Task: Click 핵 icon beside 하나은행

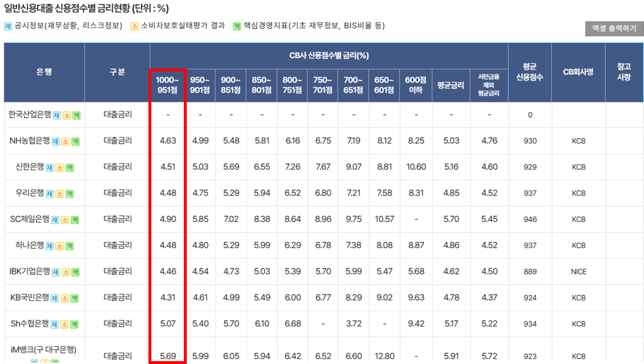Action: click(70, 246)
